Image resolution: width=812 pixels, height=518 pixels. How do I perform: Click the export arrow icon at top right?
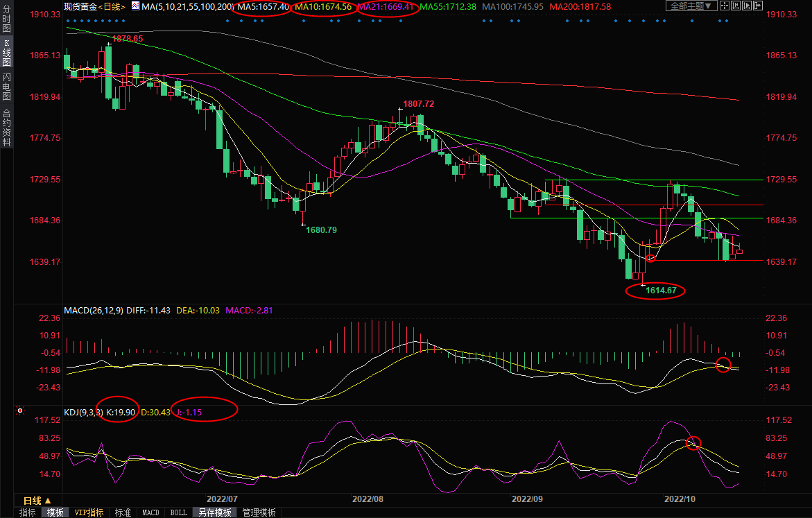[x=758, y=6]
